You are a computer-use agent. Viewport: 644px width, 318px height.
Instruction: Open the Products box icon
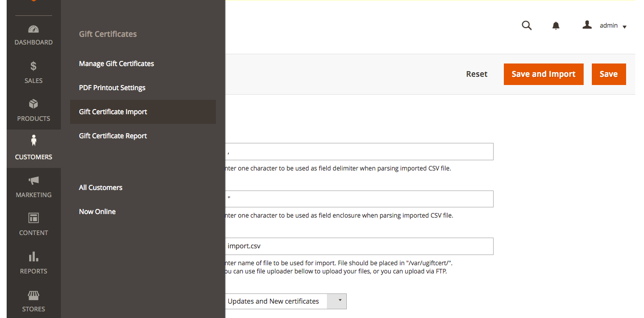tap(33, 104)
